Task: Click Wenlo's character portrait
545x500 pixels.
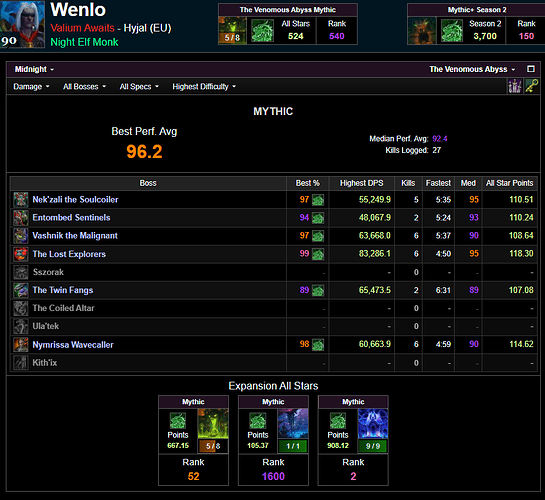Action: pyautogui.click(x=22, y=24)
